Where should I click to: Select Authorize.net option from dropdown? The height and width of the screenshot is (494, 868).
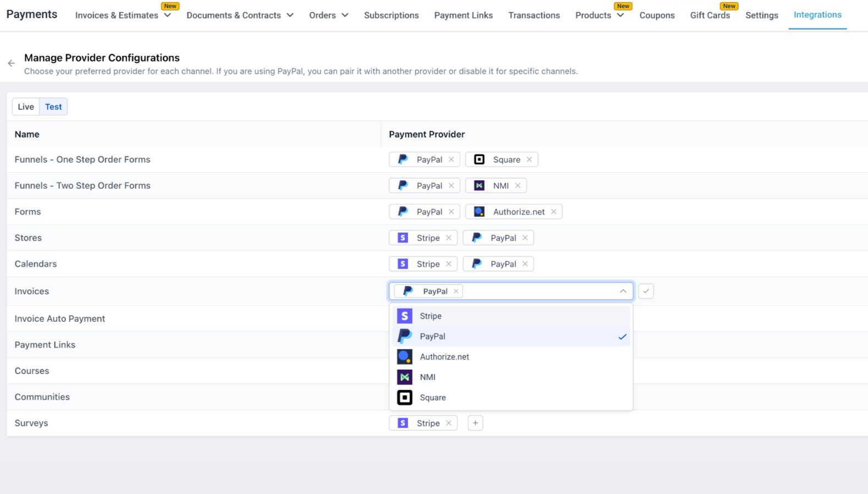click(511, 356)
